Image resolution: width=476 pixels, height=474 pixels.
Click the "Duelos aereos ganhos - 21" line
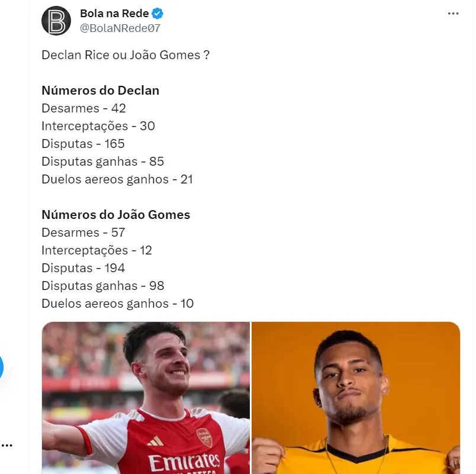click(x=117, y=179)
